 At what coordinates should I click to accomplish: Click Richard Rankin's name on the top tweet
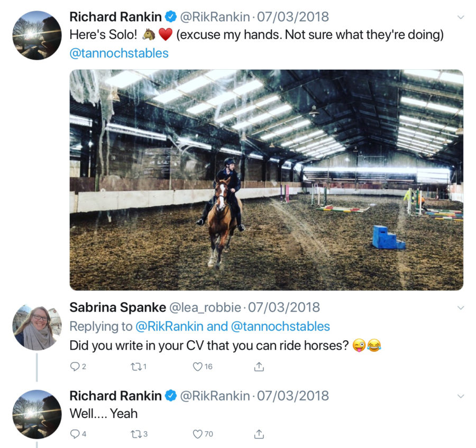pos(115,17)
